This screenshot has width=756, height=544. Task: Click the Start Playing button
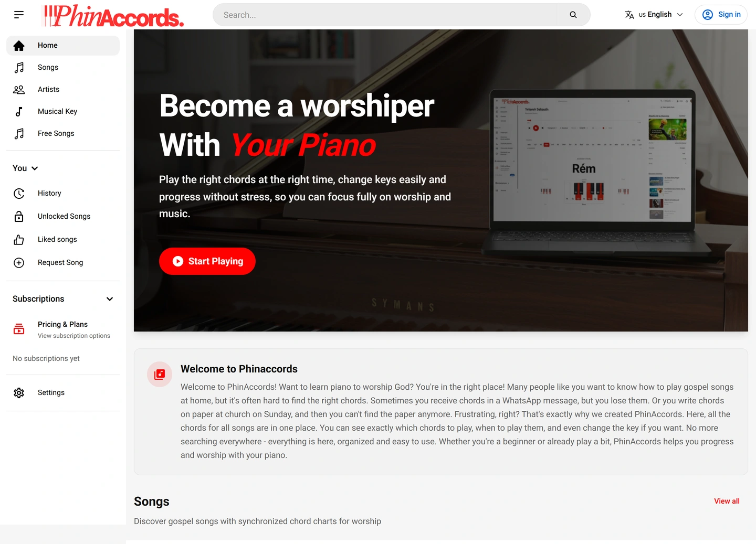pos(207,261)
